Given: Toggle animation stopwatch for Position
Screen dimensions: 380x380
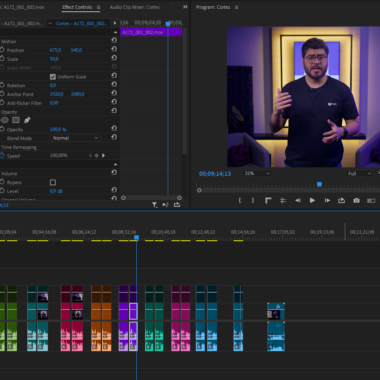Looking at the screenshot, I should tap(2, 50).
